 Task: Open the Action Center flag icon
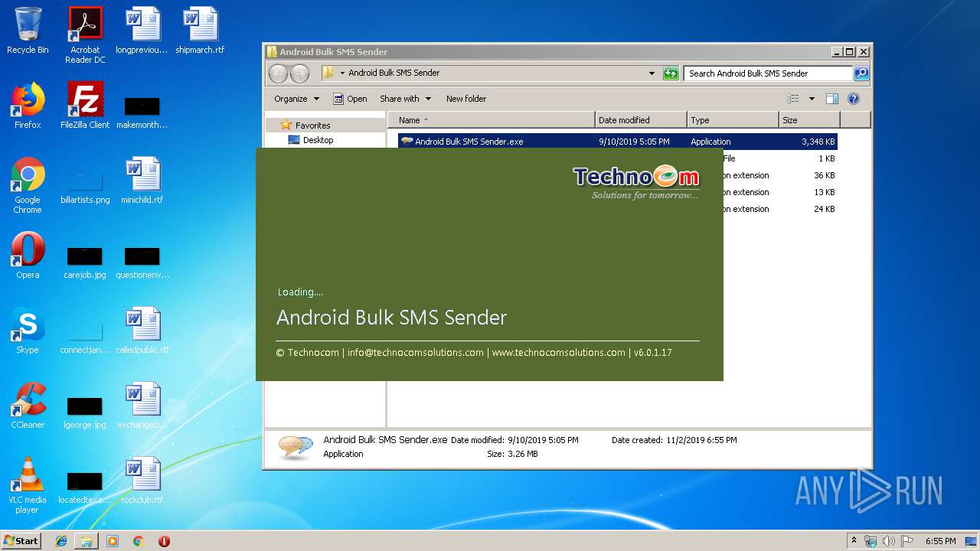907,541
